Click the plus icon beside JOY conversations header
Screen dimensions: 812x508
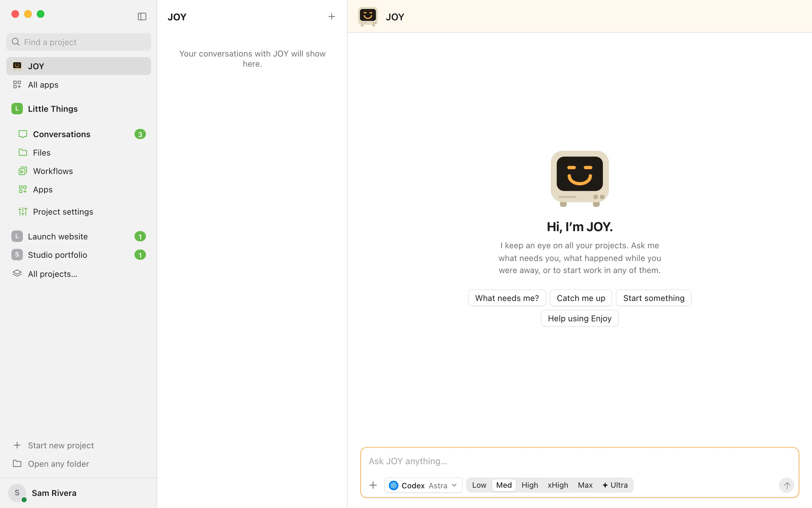[331, 17]
